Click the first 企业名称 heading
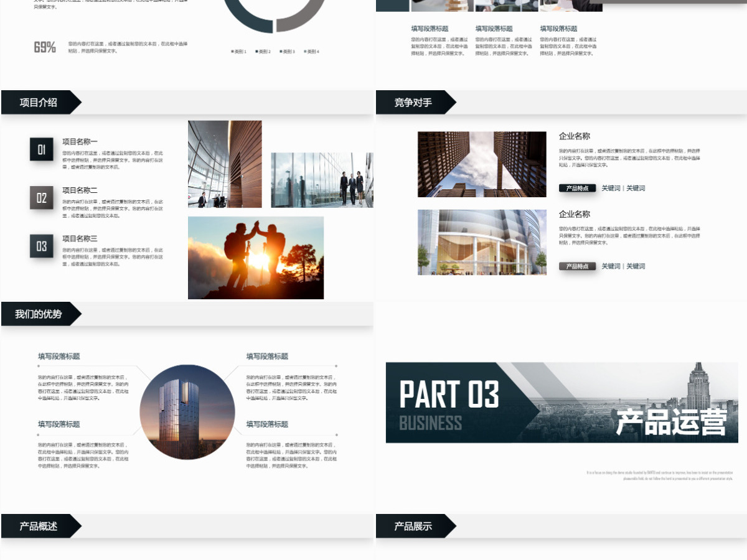This screenshot has width=747, height=560. (x=575, y=136)
